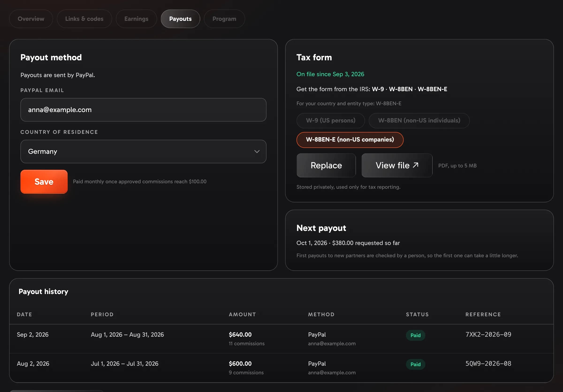This screenshot has width=563, height=392.
Task: Click the 'On file since Sep 3, 2026' status
Action: (x=330, y=74)
